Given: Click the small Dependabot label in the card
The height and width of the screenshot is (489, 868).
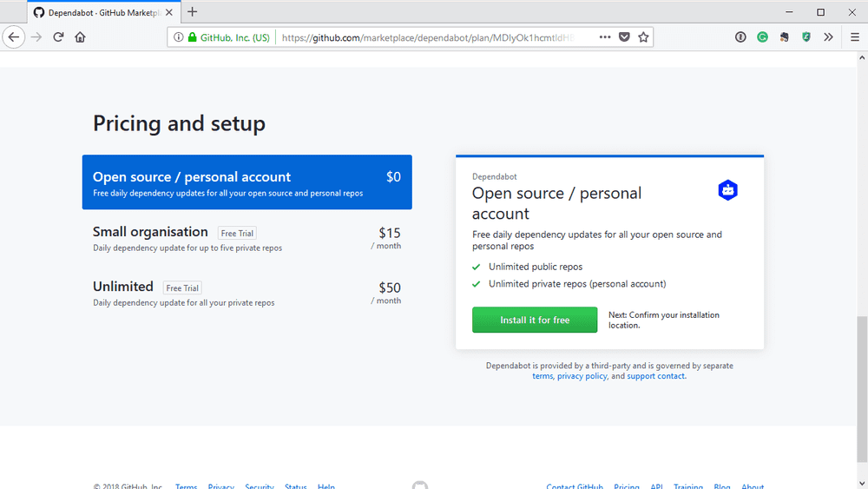Looking at the screenshot, I should tap(495, 176).
